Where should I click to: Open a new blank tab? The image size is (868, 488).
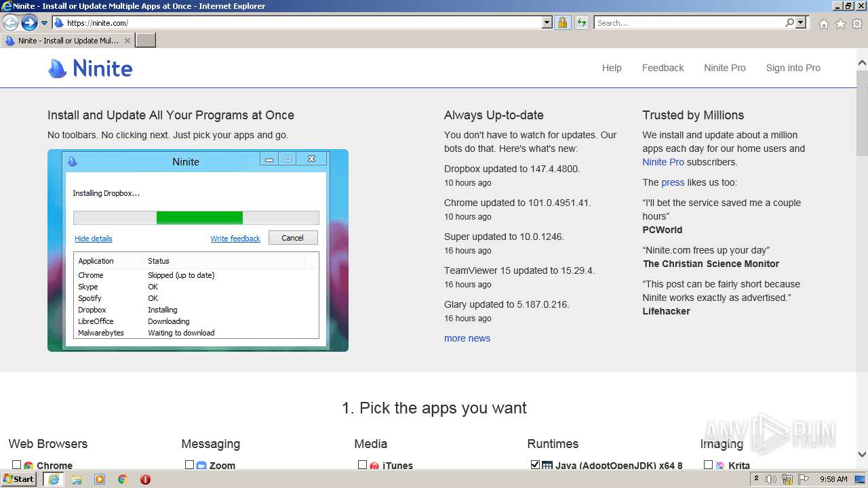(146, 41)
